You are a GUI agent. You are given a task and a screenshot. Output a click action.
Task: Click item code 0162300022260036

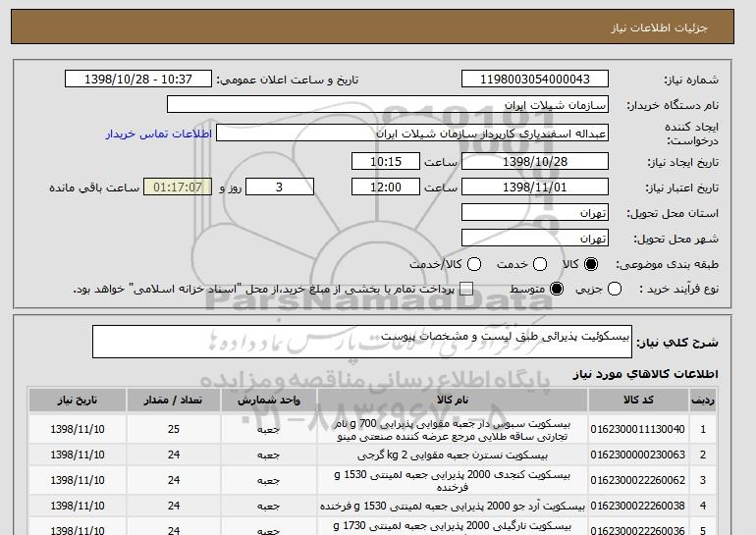pyautogui.click(x=638, y=531)
